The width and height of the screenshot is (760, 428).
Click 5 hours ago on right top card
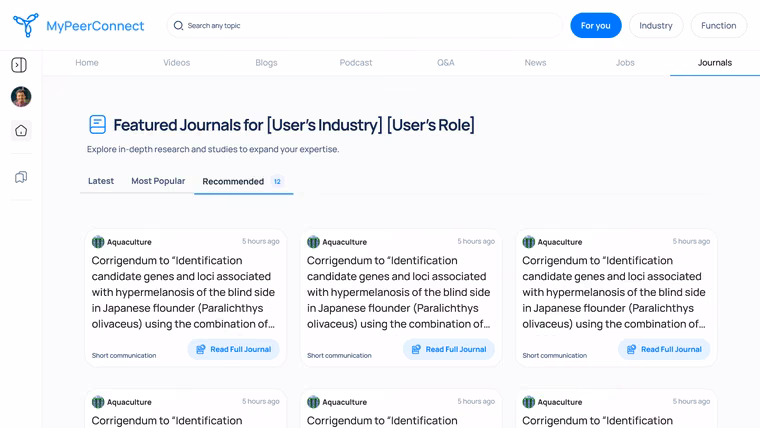tap(691, 241)
